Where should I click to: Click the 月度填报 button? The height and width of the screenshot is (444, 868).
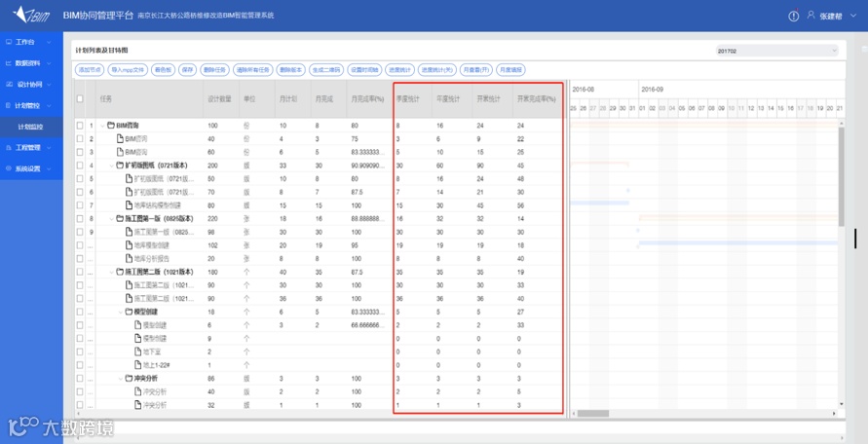(510, 70)
